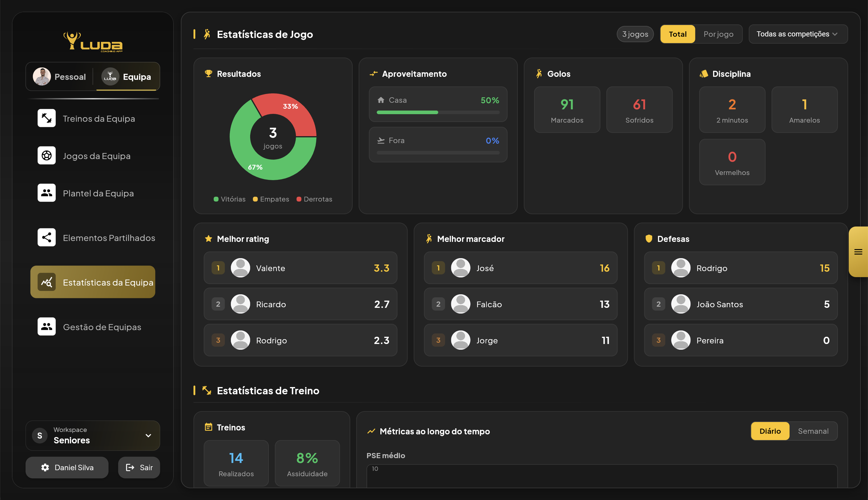The image size is (868, 500).
Task: Click the Elementos Partilhados share icon
Action: [46, 237]
